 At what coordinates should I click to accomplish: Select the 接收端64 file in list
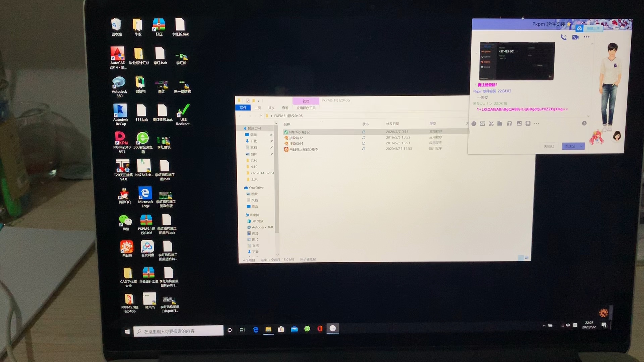(296, 144)
